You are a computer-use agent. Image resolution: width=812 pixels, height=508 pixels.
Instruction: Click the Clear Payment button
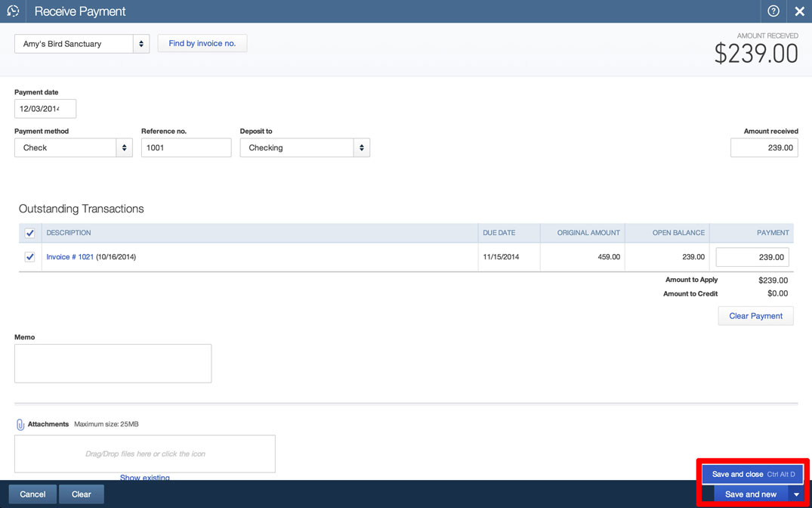tap(755, 316)
